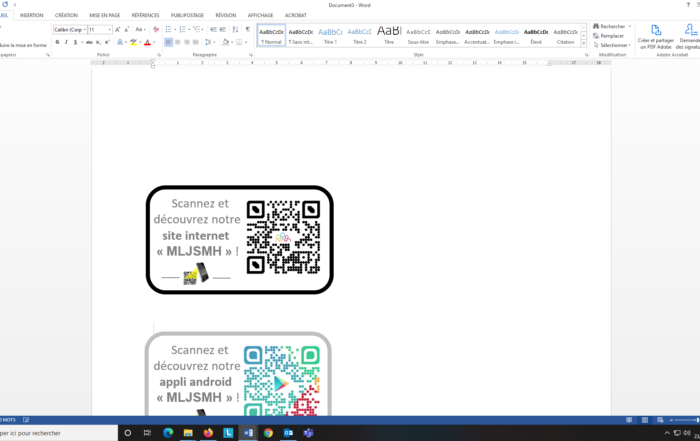Apply multilevel list

tap(196, 29)
